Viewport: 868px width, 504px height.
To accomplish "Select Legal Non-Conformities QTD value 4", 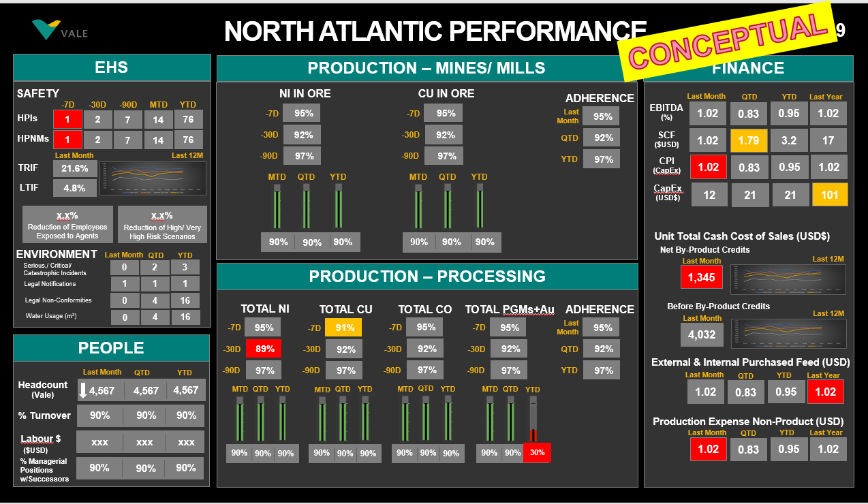I will pyautogui.click(x=155, y=300).
